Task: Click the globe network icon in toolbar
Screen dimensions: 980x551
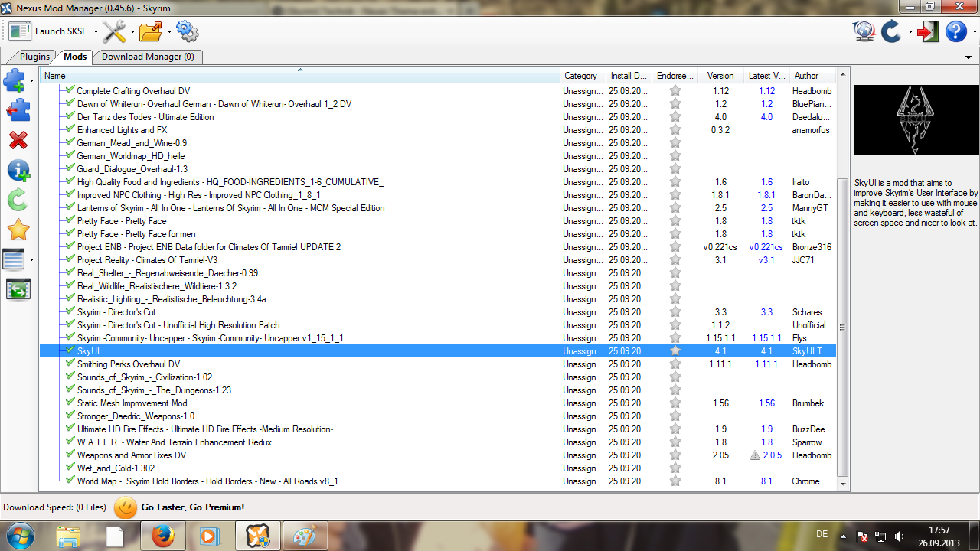Action: tap(864, 31)
